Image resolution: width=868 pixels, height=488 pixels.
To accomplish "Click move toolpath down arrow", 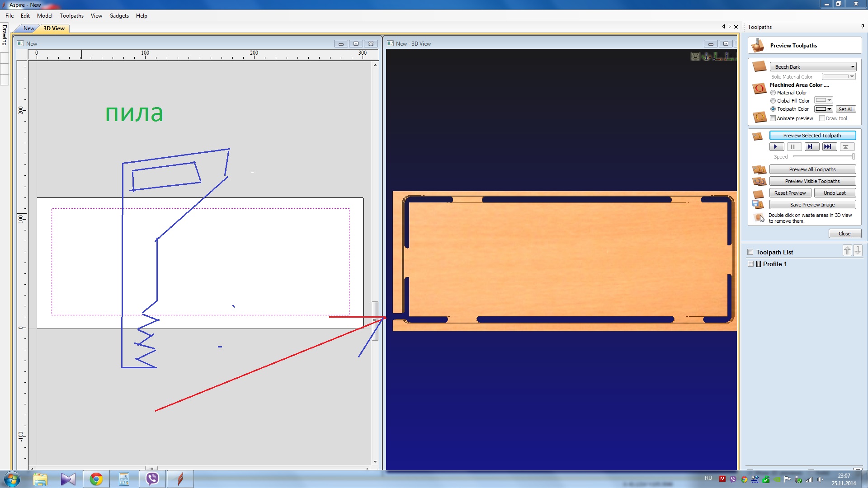I will click(x=858, y=251).
